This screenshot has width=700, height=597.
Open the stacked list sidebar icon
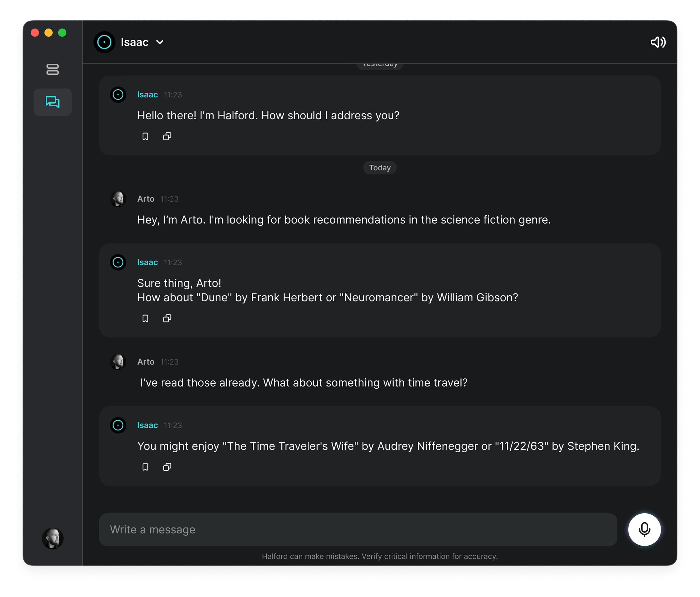(x=52, y=69)
